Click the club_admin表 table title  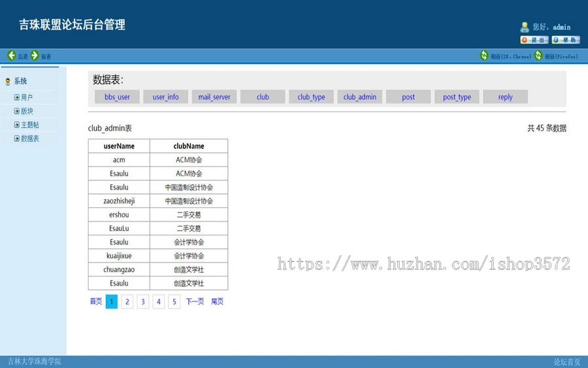point(110,128)
